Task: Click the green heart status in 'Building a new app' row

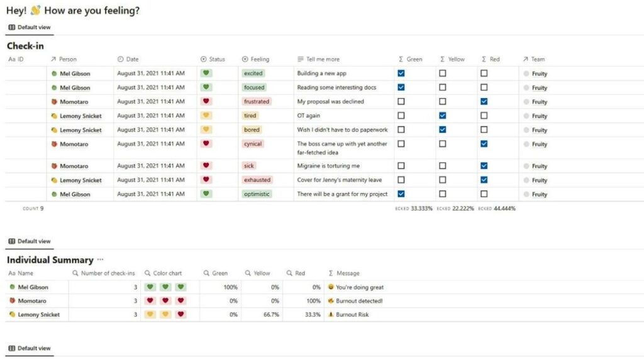Action: [x=206, y=73]
